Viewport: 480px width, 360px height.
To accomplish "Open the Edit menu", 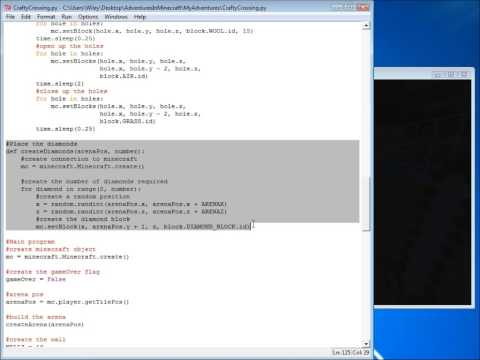I will pos(26,17).
